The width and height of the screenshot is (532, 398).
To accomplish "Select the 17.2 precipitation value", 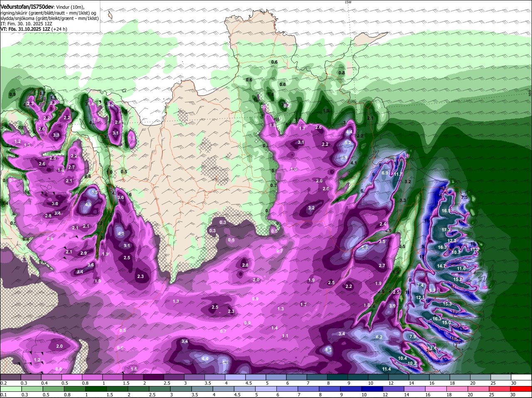I will pos(446,230).
